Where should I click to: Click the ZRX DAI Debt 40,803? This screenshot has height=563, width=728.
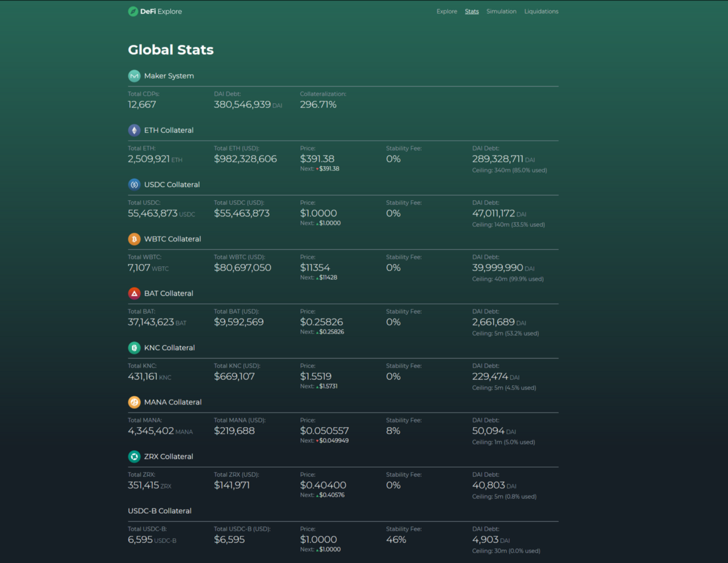pyautogui.click(x=488, y=485)
